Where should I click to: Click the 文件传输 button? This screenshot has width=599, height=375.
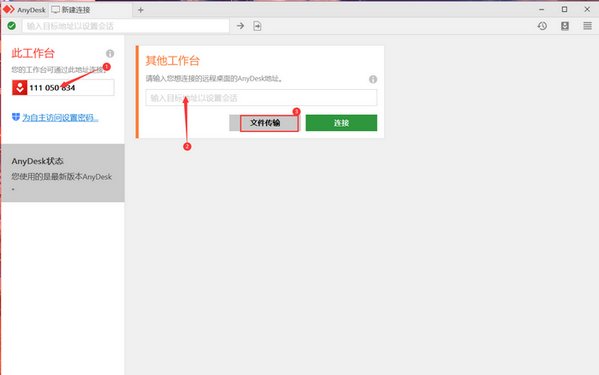point(265,123)
